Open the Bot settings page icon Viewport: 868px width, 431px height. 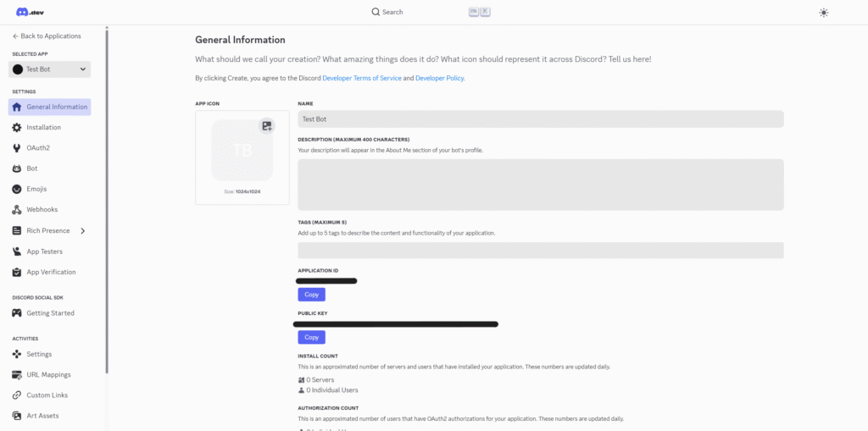click(17, 169)
